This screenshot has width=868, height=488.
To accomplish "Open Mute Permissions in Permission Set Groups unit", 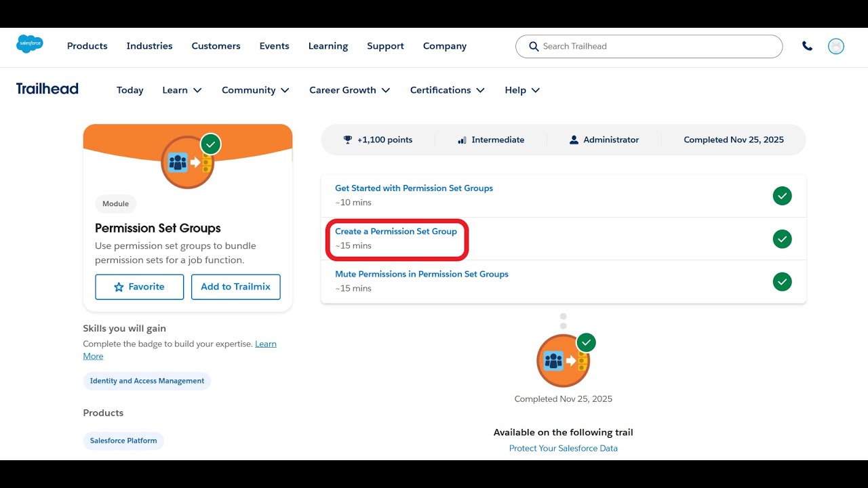I will 422,274.
